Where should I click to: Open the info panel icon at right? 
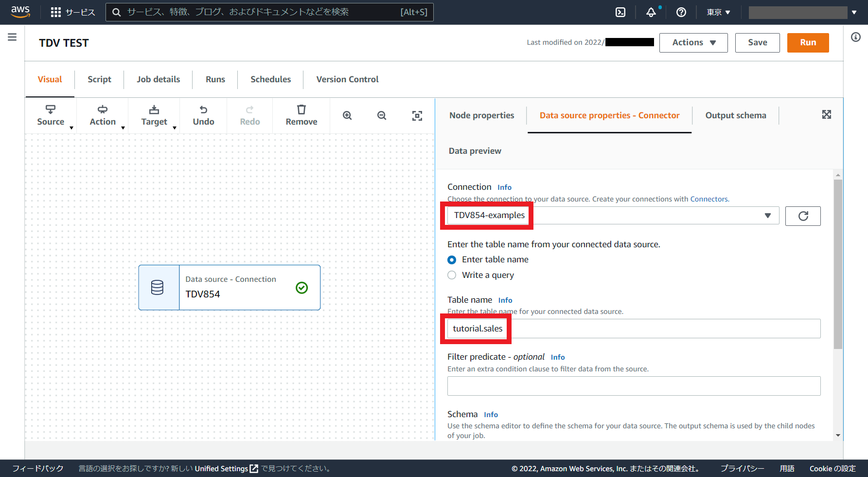pos(856,37)
